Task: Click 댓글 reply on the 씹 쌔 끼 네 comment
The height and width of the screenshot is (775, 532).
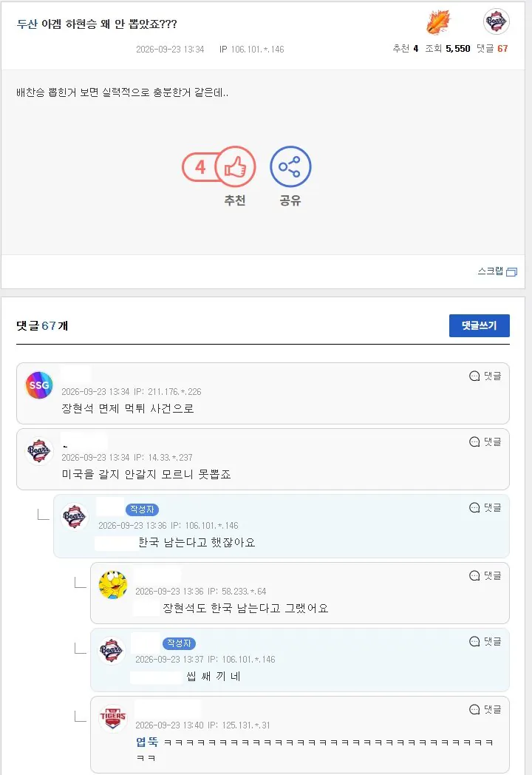Action: point(485,642)
